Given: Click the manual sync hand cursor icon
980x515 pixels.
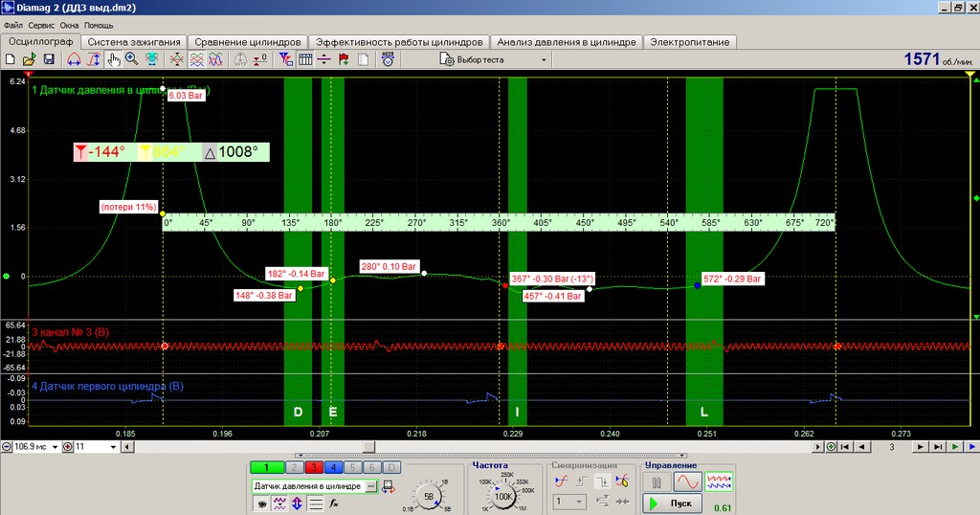Looking at the screenshot, I should [x=622, y=481].
